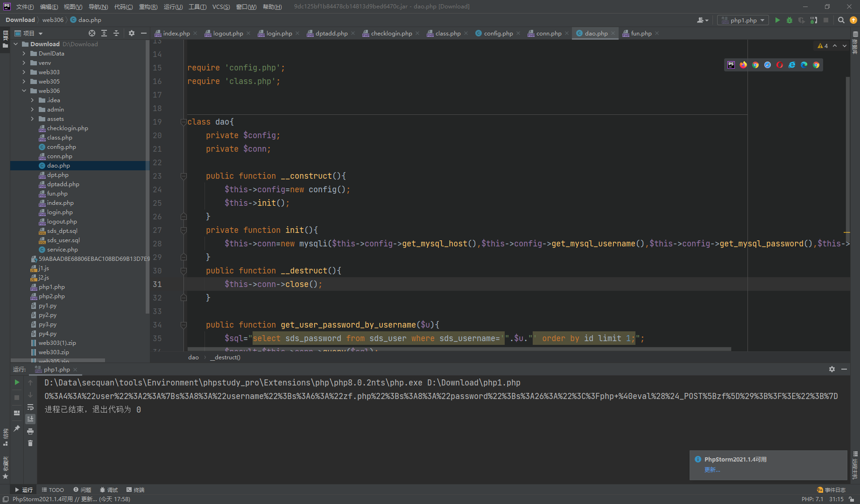Stop the running process in top toolbar
The height and width of the screenshot is (504, 860).
coord(826,20)
